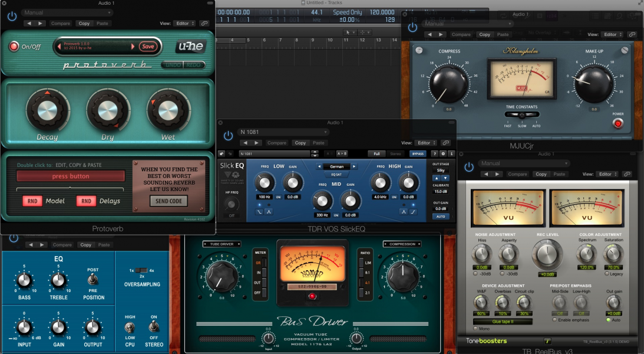The image size is (644, 354).
Task: Enable the Legacy option in ReelBus
Action: click(x=605, y=274)
